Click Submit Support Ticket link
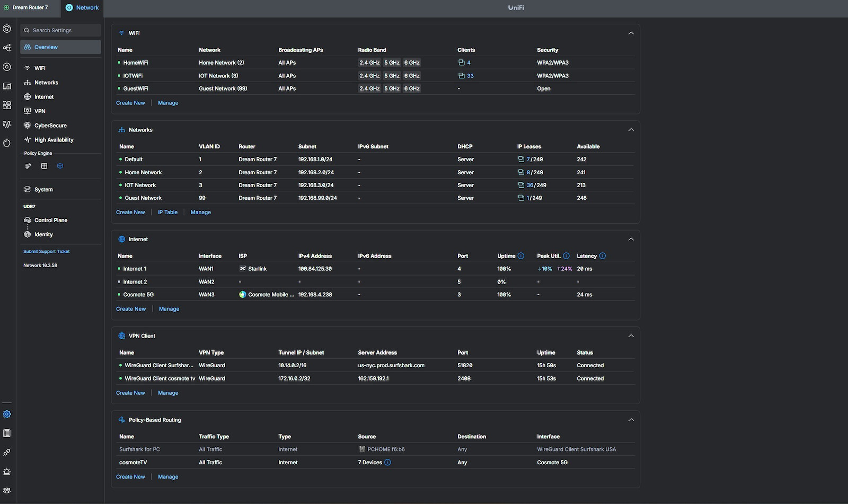This screenshot has width=848, height=504. 47,252
